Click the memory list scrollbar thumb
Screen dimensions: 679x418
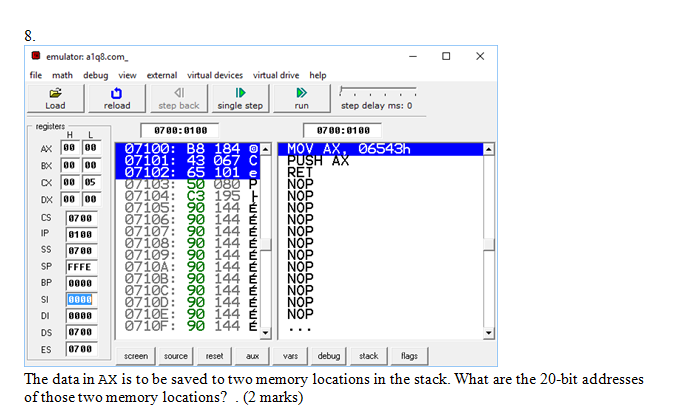tap(266, 244)
